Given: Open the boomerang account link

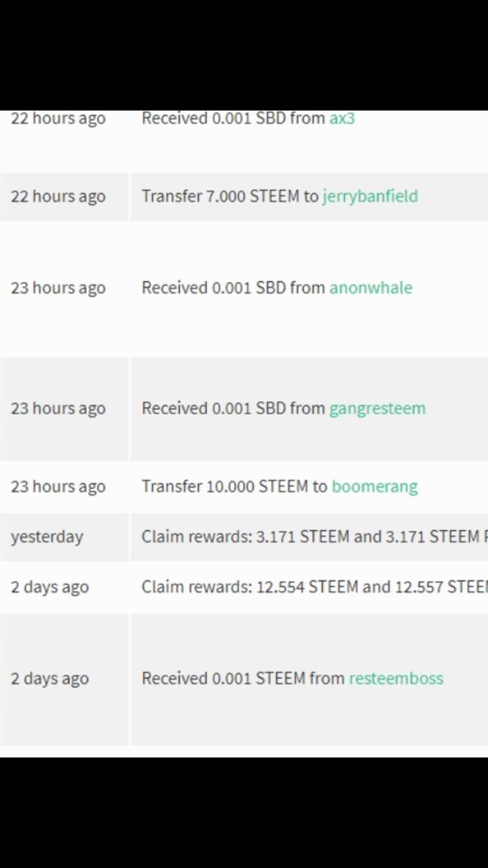Looking at the screenshot, I should pos(375,487).
